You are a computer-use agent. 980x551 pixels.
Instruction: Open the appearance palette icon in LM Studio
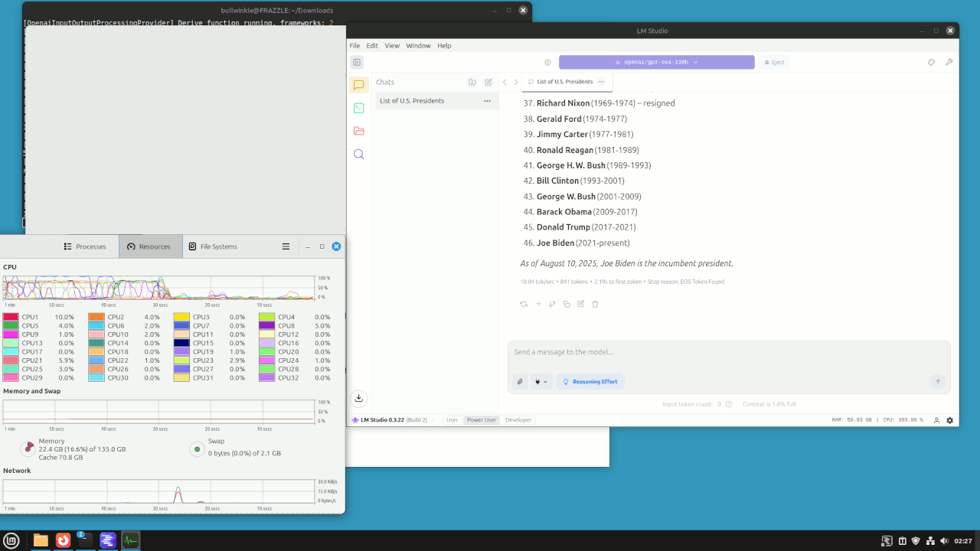932,62
